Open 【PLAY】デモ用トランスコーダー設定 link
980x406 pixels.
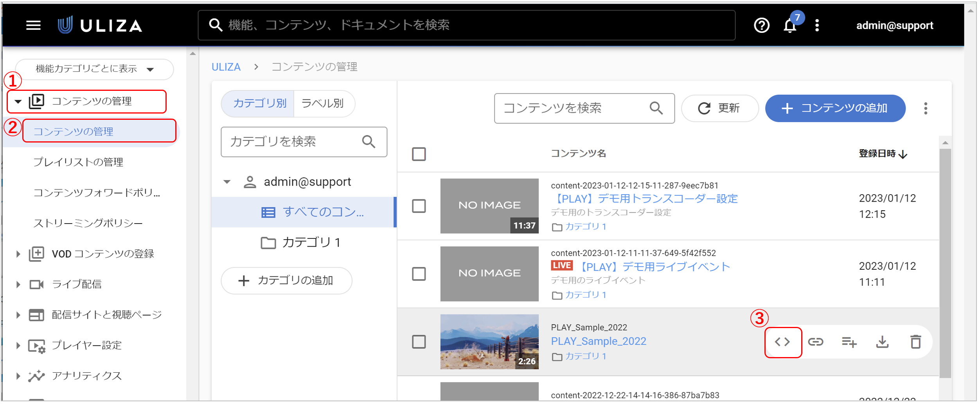click(x=644, y=199)
